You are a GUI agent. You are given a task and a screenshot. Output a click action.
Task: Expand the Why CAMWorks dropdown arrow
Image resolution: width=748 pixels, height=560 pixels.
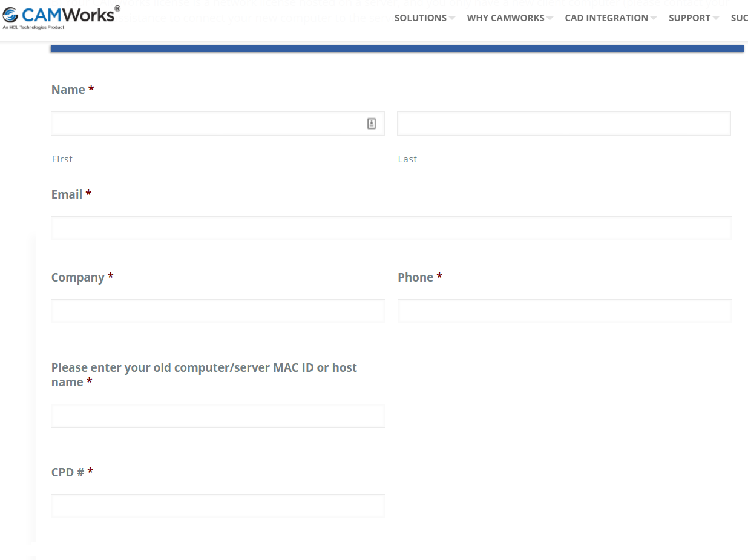[x=550, y=18]
